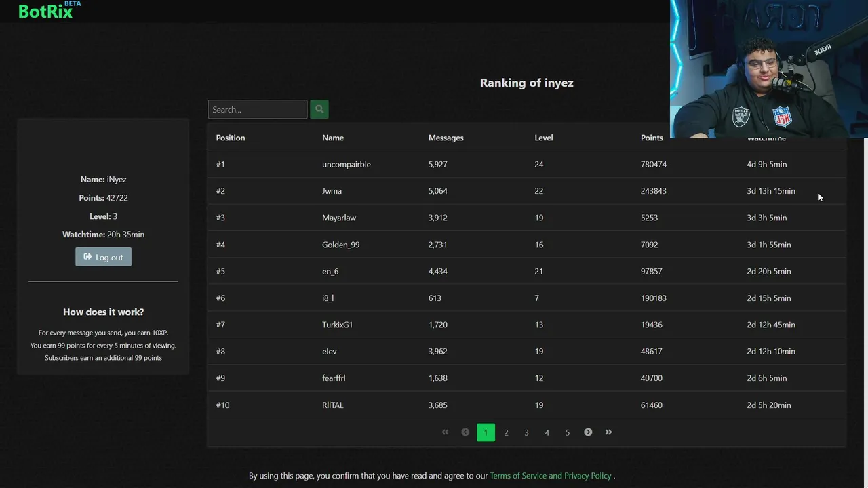Select the uncompairble ranking row name

coord(346,164)
